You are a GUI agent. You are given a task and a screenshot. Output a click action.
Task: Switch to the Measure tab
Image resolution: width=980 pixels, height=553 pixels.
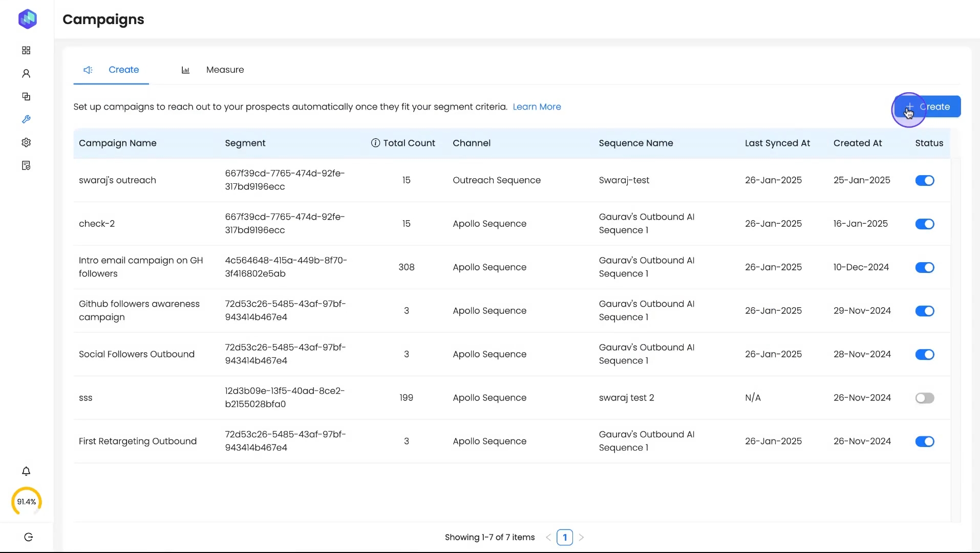(225, 70)
